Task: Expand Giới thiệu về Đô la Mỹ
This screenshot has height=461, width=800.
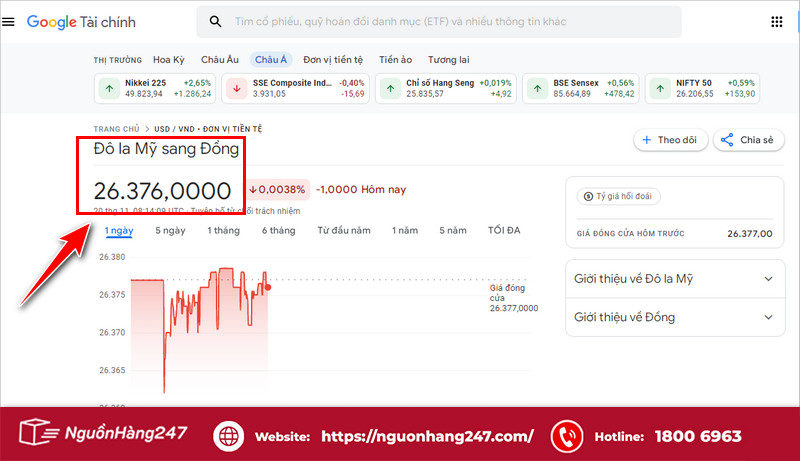Action: pyautogui.click(x=768, y=279)
